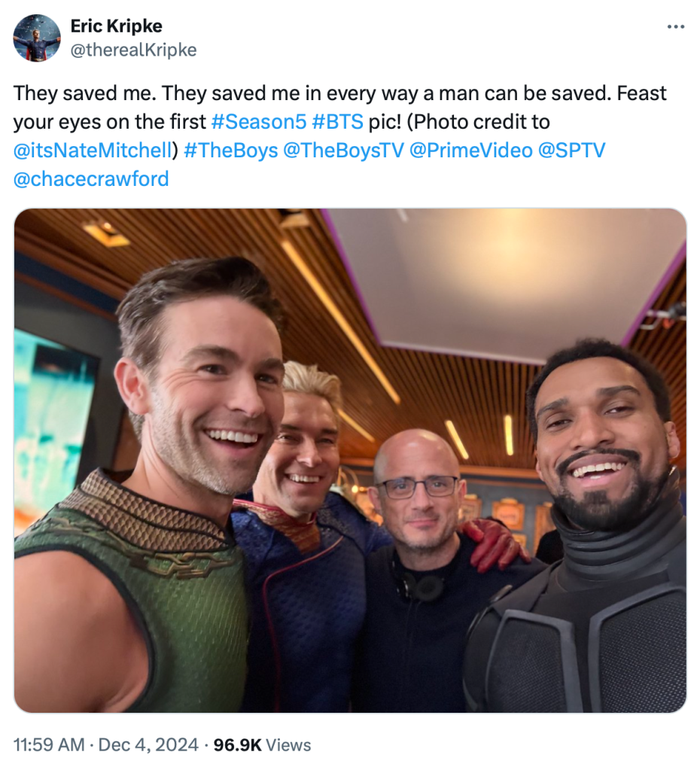Open the three-dot more options menu
700x770 pixels.
tap(675, 27)
